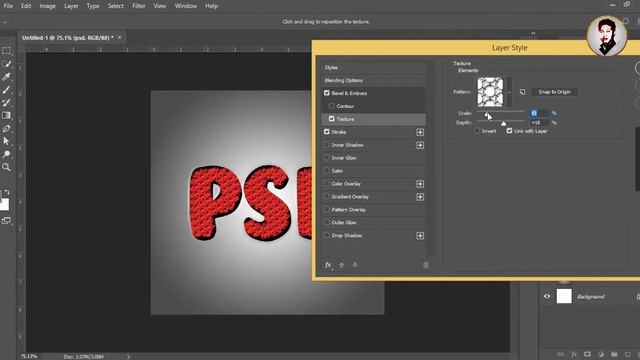
Task: Uncheck the Stroke effect checkbox
Action: tap(327, 132)
